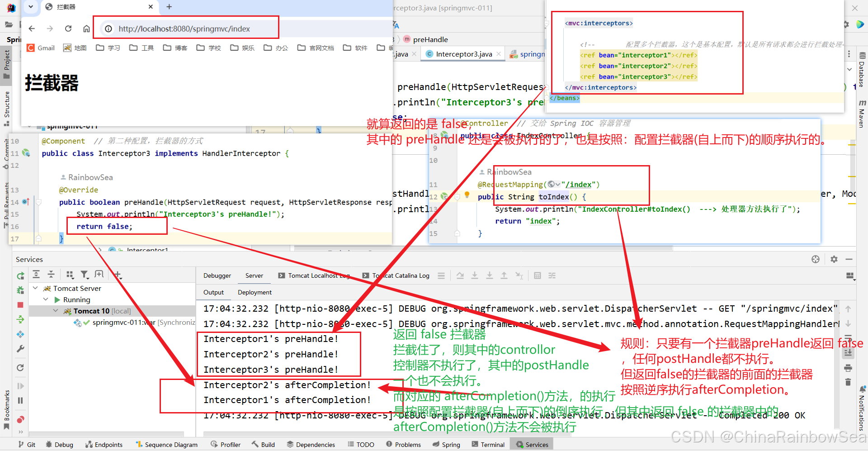The image size is (868, 451).
Task: Click the browser home icon
Action: point(86,28)
